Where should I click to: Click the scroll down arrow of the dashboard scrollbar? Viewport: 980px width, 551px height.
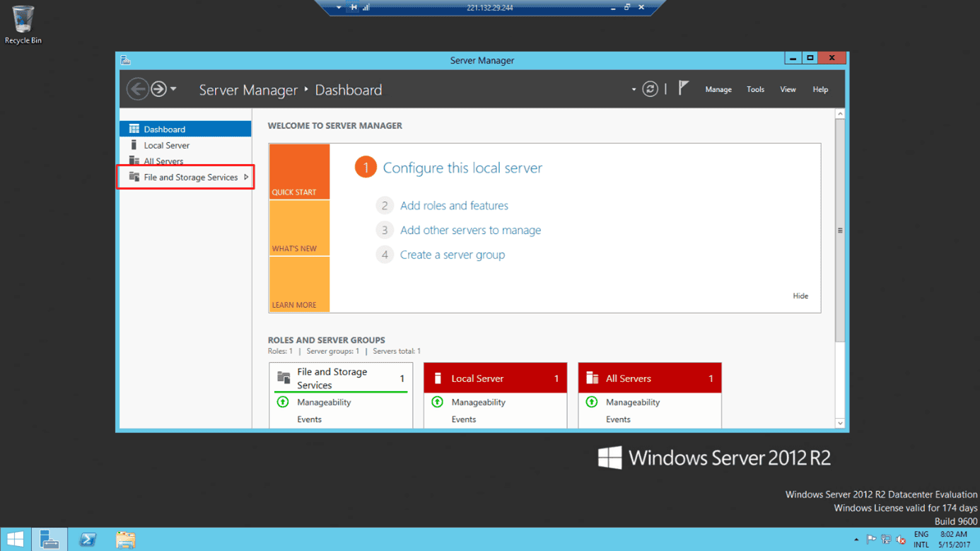tap(840, 423)
